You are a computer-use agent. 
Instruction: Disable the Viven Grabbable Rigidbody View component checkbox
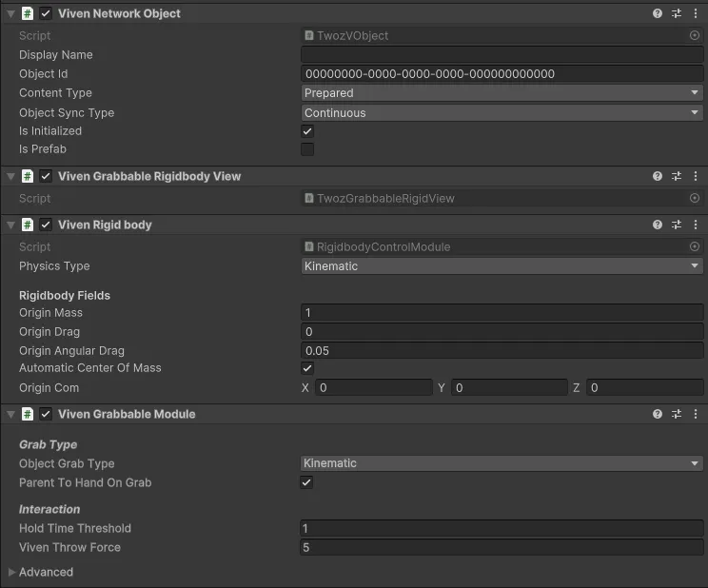pos(46,176)
